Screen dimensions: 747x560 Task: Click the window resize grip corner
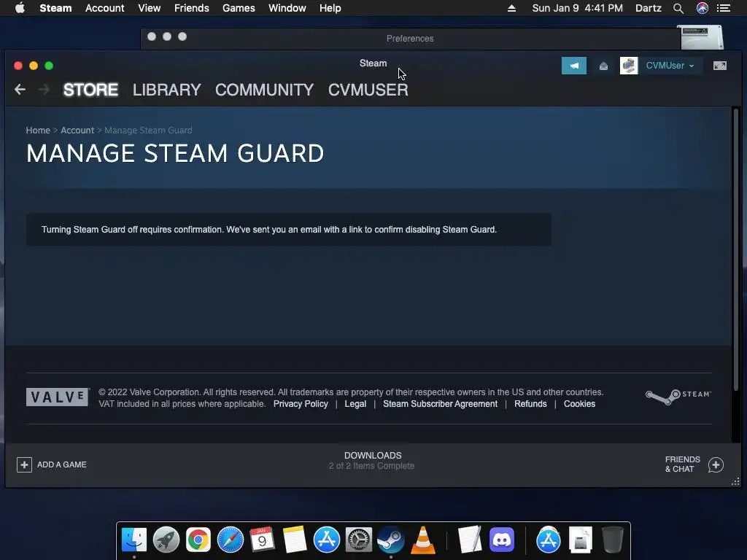pyautogui.click(x=735, y=482)
